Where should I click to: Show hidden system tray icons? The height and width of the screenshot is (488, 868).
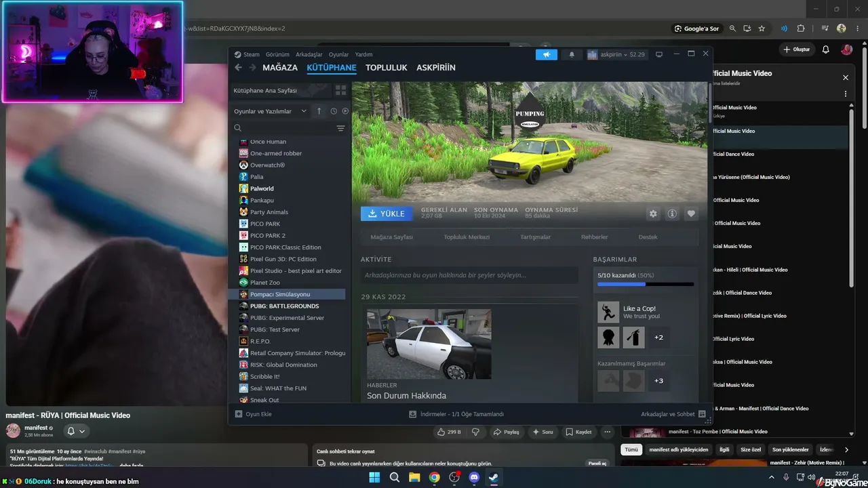pos(771,477)
